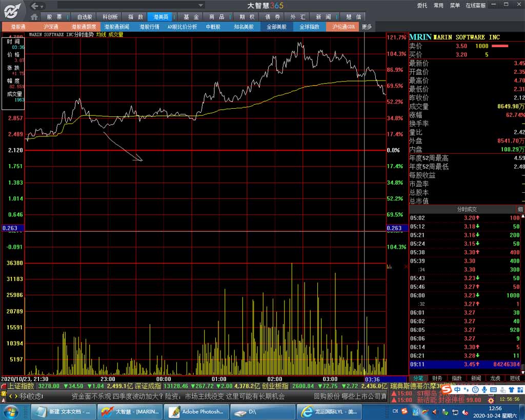Open the D:\ explorer taskbar window
This screenshot has height=420, width=525.
click(262, 411)
